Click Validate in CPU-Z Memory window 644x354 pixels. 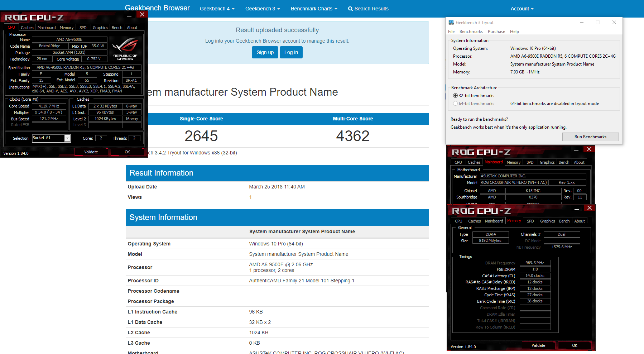(538, 345)
